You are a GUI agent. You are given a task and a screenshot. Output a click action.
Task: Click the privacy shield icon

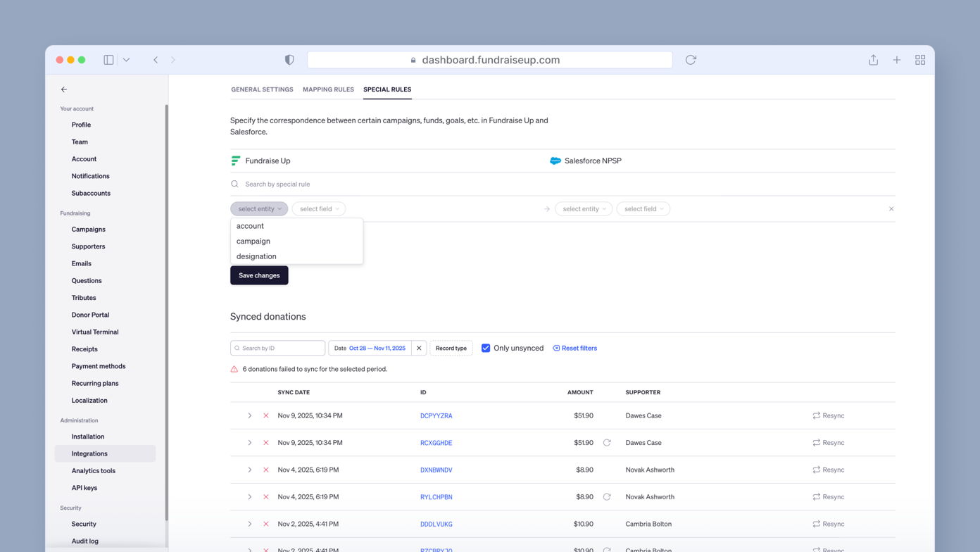click(289, 60)
